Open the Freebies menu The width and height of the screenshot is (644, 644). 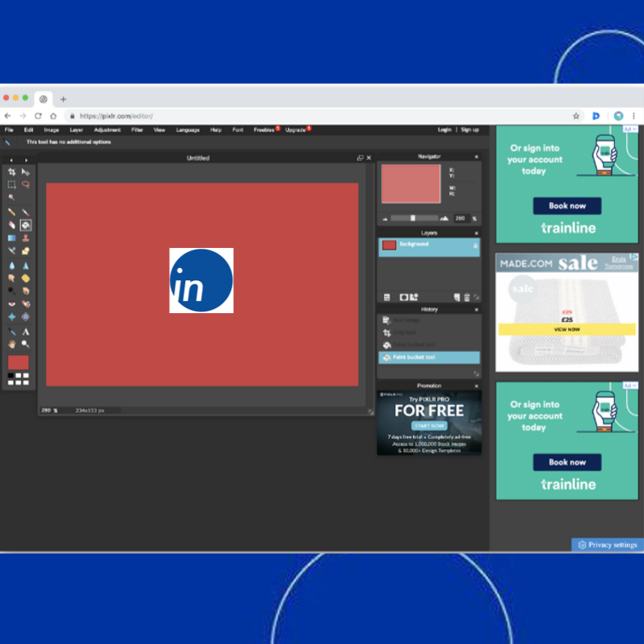[264, 130]
